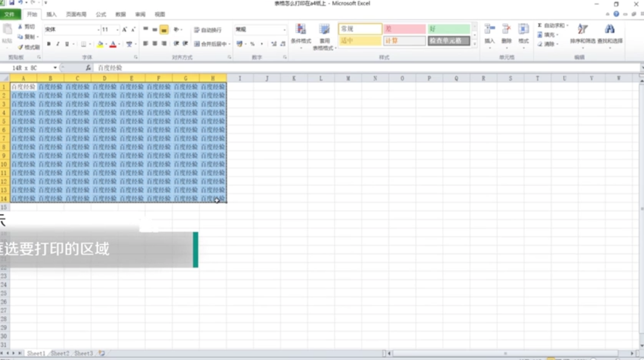Open the Clear (清除) dropdown

(548, 44)
